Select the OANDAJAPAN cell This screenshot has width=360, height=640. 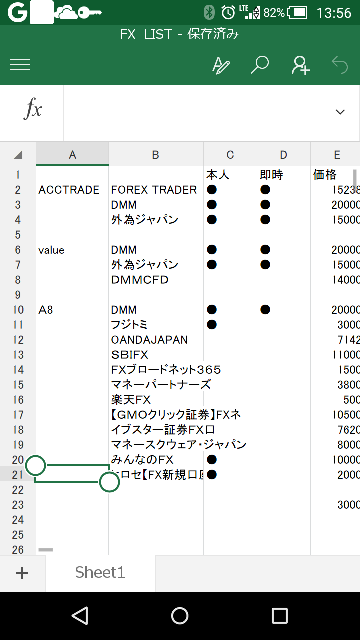point(156,340)
